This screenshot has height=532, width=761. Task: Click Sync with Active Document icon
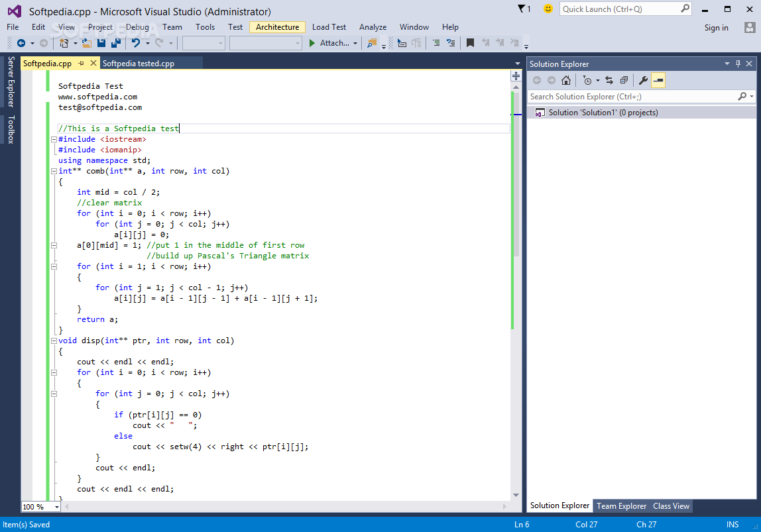pos(609,80)
